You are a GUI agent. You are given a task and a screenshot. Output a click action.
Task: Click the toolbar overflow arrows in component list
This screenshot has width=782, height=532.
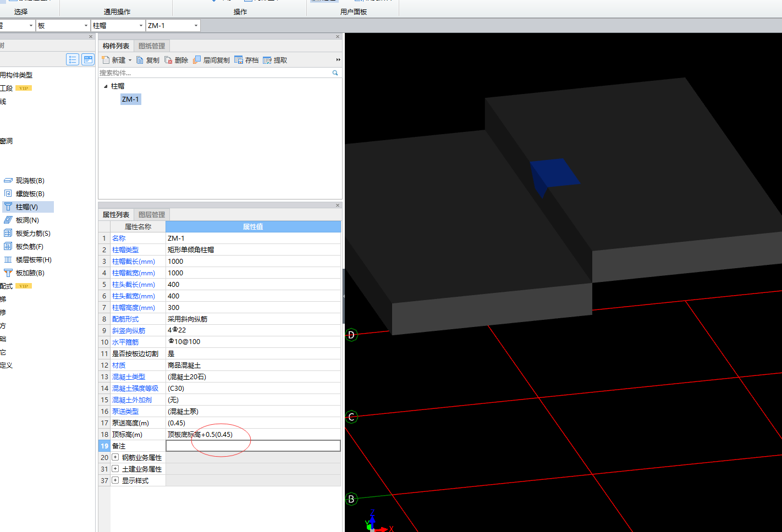(x=338, y=60)
